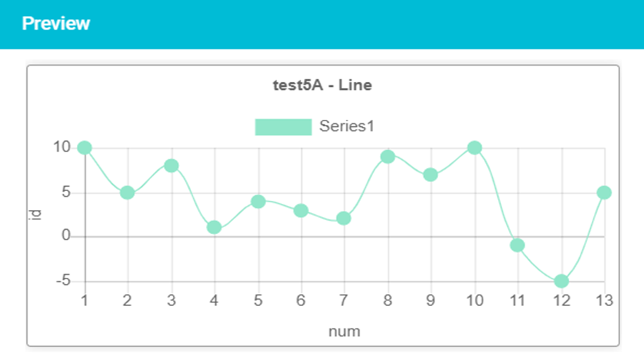Viewport: 644px width, 356px height.
Task: Click the Preview header title
Action: pos(56,23)
